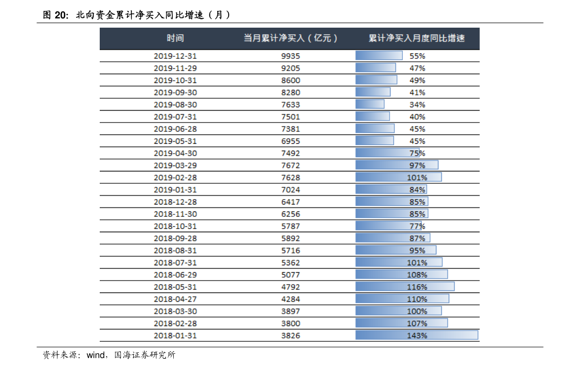Click the cell with value 5077
This screenshot has width=588, height=370.
(x=290, y=275)
